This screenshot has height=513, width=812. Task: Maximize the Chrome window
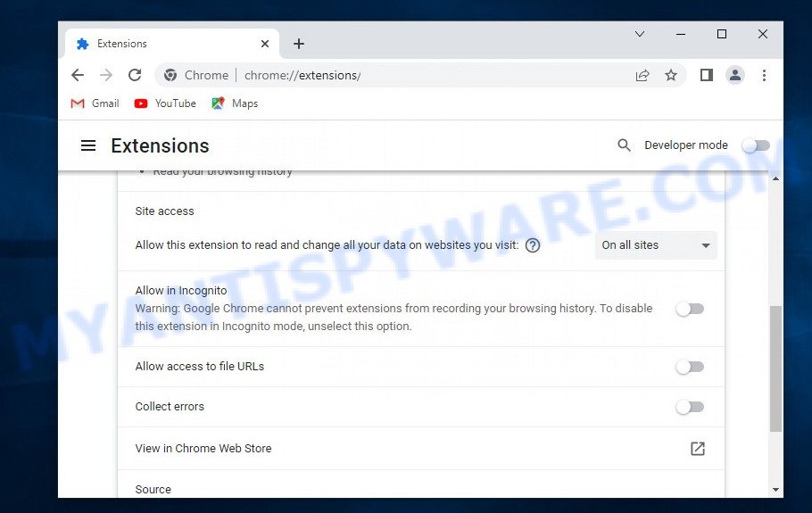click(721, 34)
